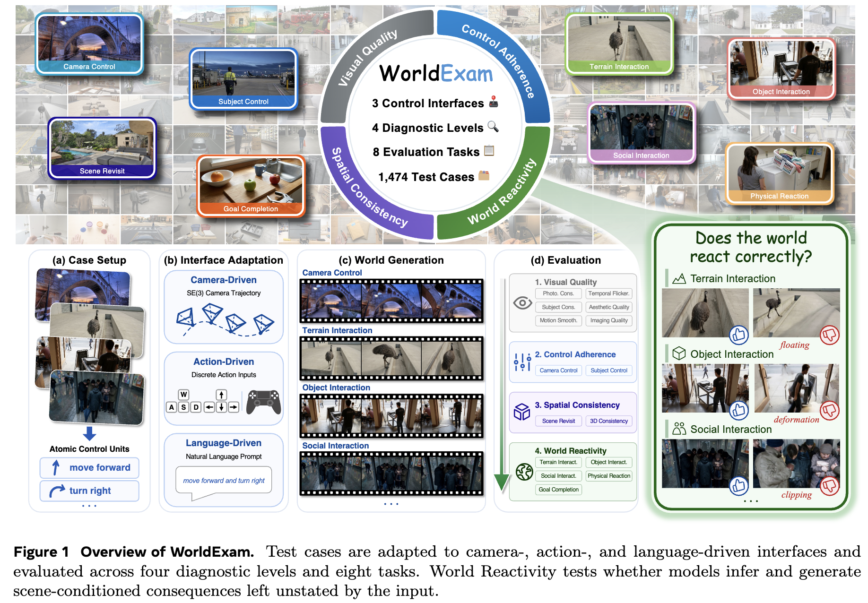Viewport: 868px width, 603px height.
Task: Click the Photo. Cons. tag
Action: click(558, 293)
